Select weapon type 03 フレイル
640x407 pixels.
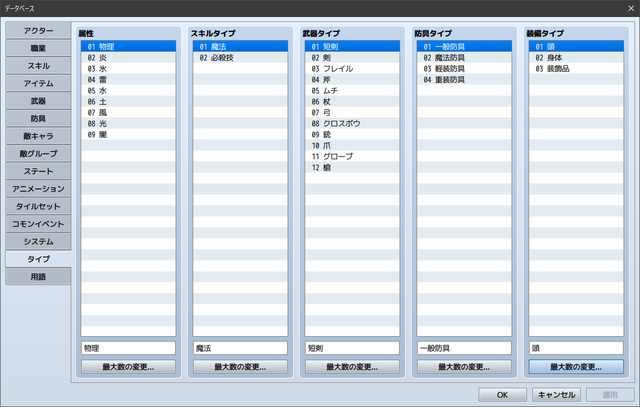(352, 69)
